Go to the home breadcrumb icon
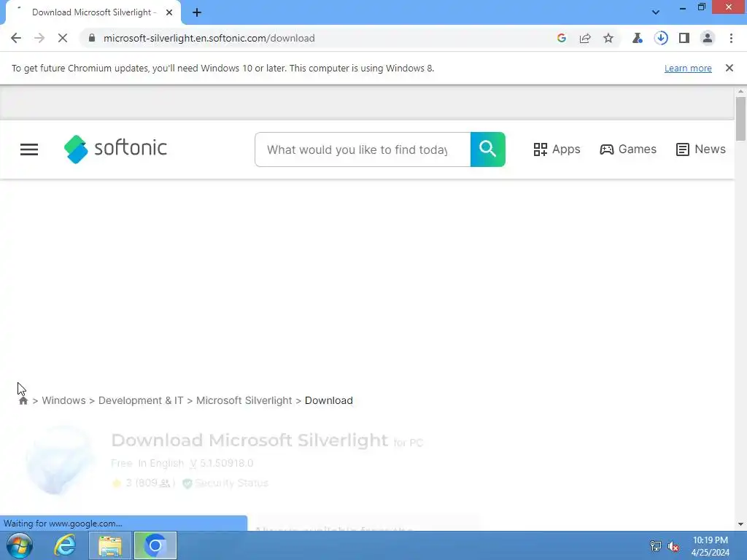 pyautogui.click(x=23, y=401)
